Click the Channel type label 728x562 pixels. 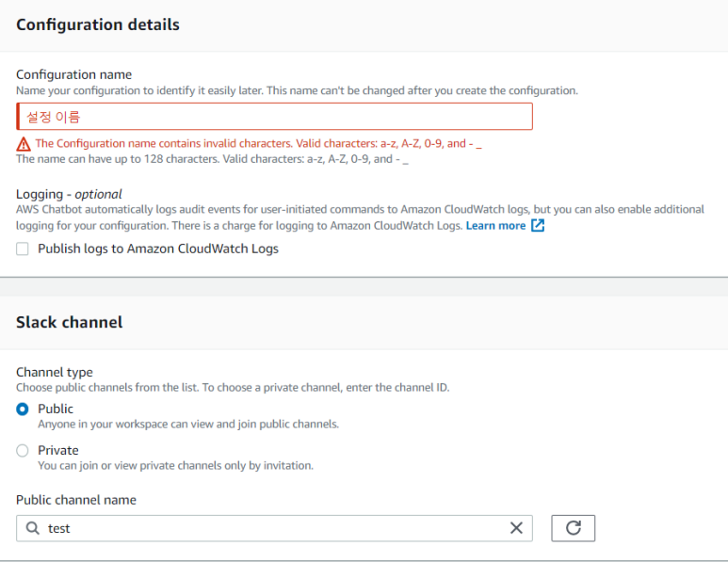(x=55, y=372)
